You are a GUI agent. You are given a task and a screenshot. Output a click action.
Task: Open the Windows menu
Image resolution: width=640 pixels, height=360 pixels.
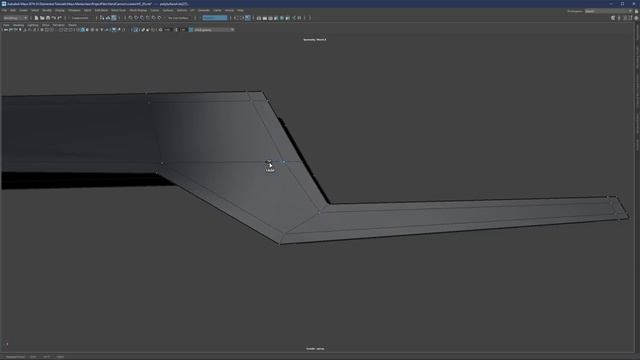point(74,10)
